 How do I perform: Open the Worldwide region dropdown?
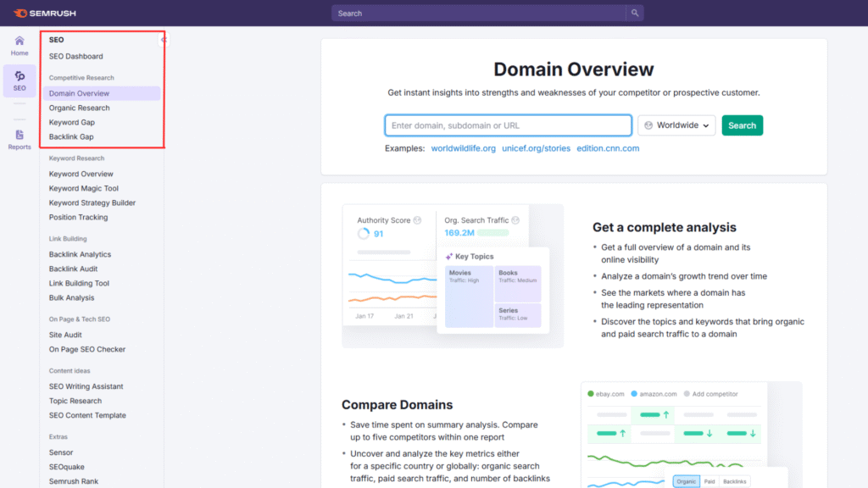tap(676, 125)
